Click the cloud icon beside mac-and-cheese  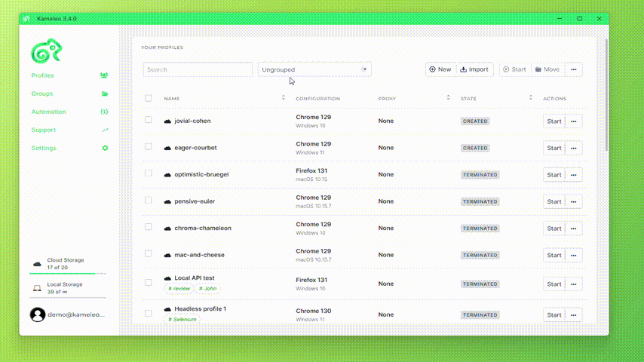pos(167,255)
